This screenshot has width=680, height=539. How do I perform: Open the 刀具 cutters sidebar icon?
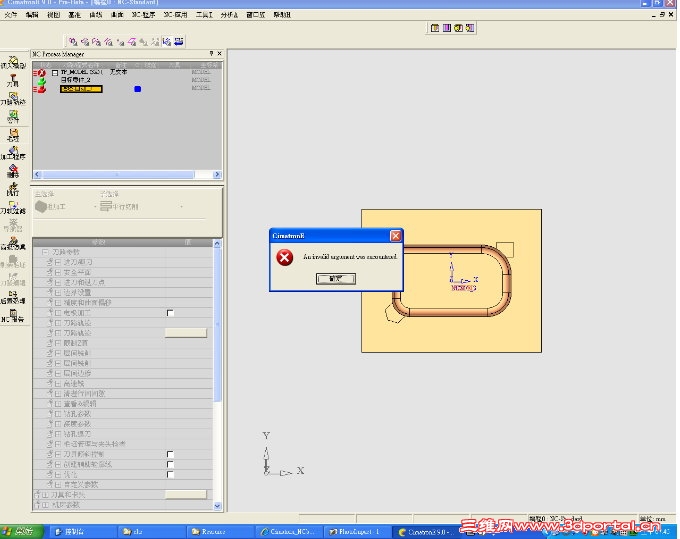pos(13,80)
